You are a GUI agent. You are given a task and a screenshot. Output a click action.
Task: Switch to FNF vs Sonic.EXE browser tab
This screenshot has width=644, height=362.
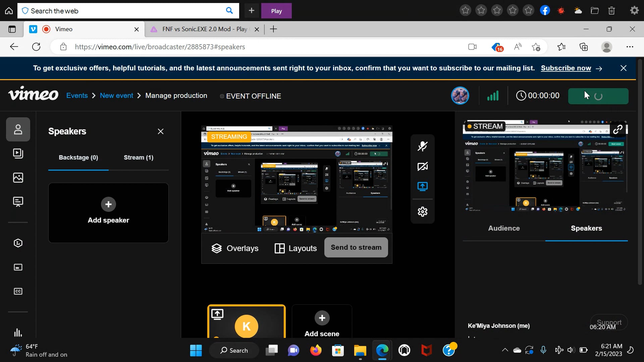tap(205, 29)
